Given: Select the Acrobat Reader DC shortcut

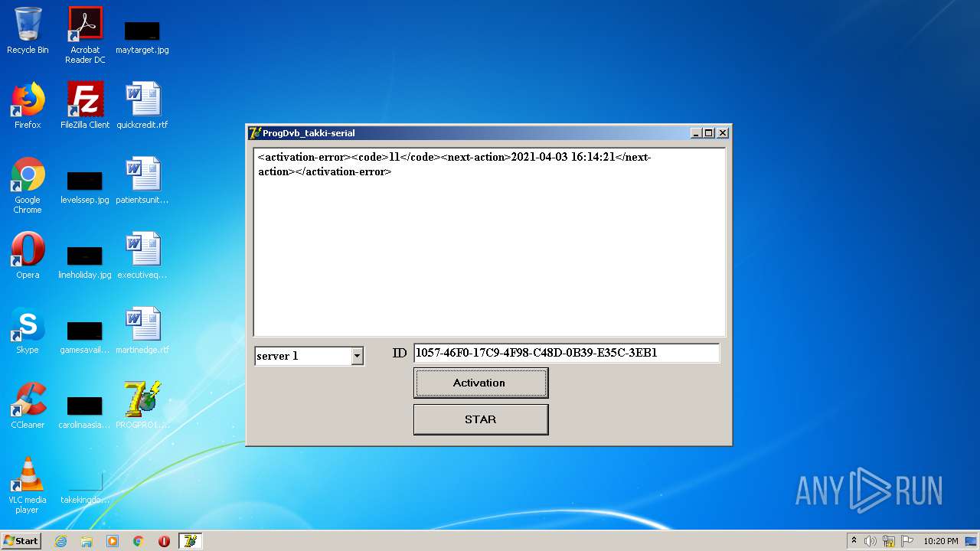Looking at the screenshot, I should pyautogui.click(x=85, y=35).
